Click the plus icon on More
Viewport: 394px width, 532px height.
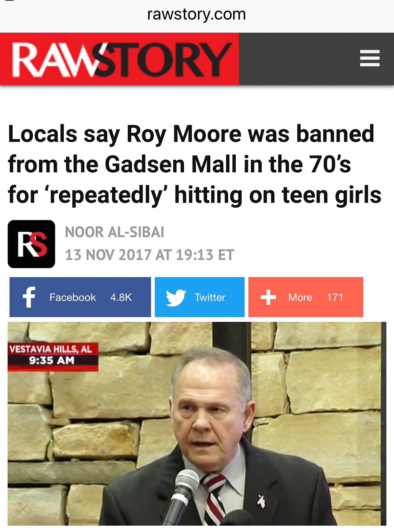click(x=268, y=297)
